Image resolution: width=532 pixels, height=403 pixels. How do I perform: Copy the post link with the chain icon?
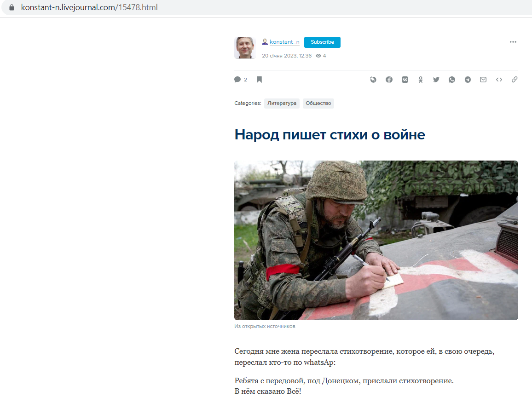point(515,80)
